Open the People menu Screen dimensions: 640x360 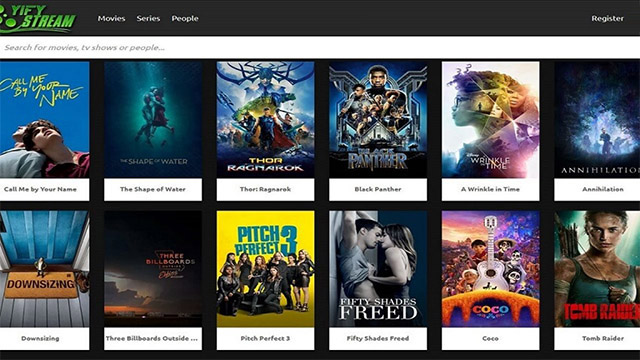coord(185,18)
